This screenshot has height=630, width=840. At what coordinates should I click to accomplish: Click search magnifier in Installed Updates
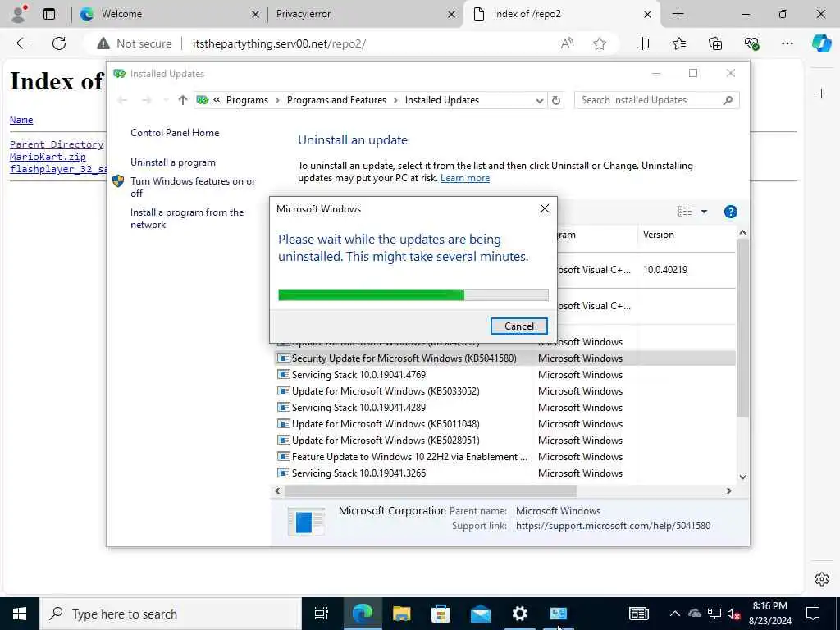coord(728,100)
